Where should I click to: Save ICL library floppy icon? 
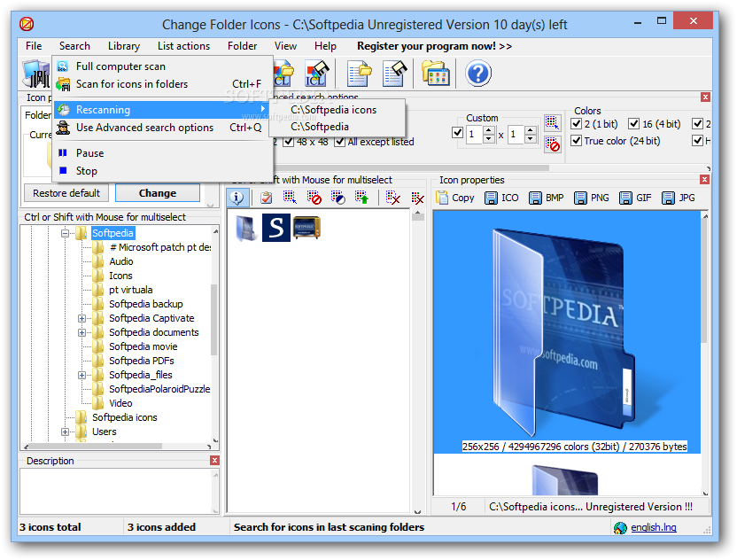coord(316,74)
